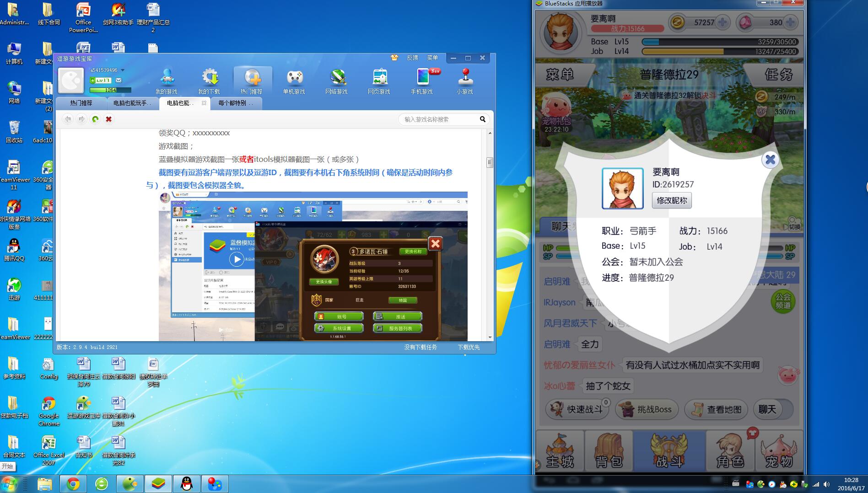
Task: Open Google Chrome in the taskbar
Action: pos(73,484)
